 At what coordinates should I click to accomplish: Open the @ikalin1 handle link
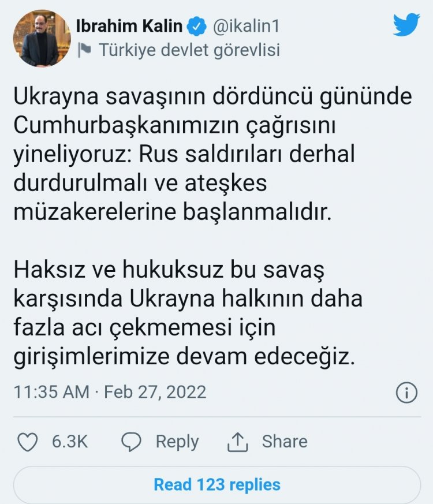pos(247,25)
